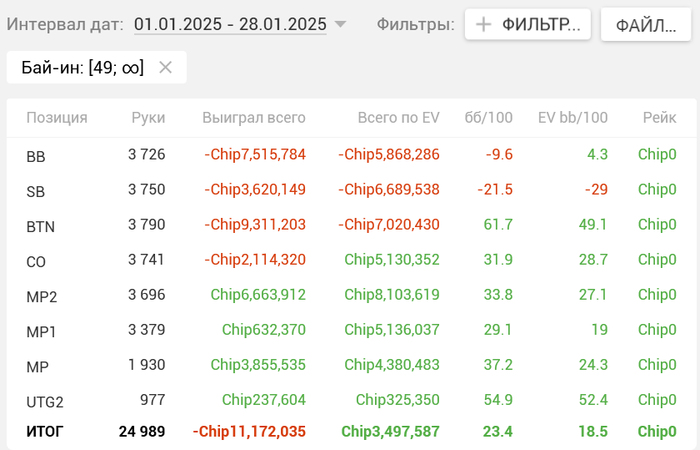Viewport: 700px width, 450px height.
Task: Sort by Выиграл всего column header
Action: 254,118
